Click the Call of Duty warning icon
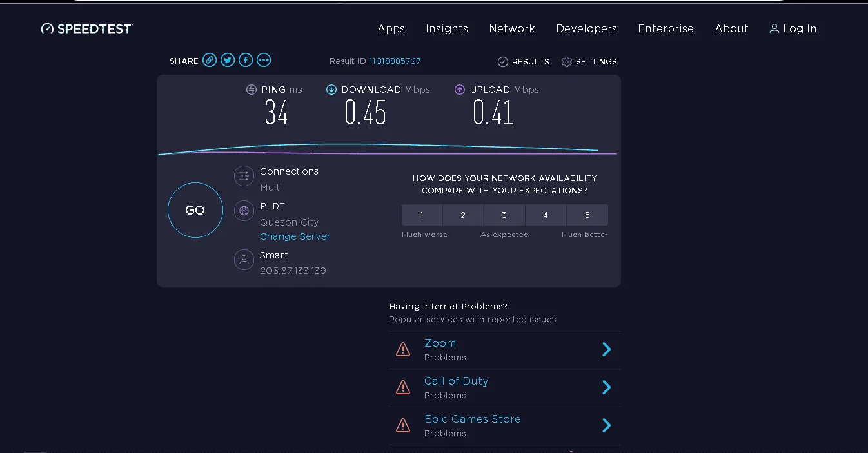This screenshot has height=453, width=868. [x=403, y=387]
